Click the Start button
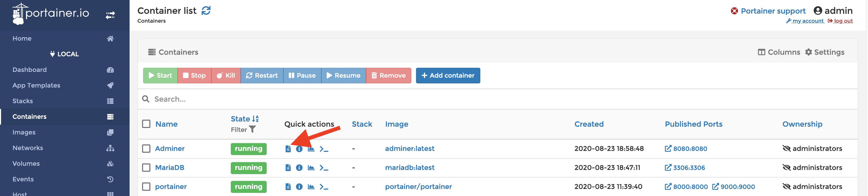The height and width of the screenshot is (196, 868). click(x=160, y=76)
